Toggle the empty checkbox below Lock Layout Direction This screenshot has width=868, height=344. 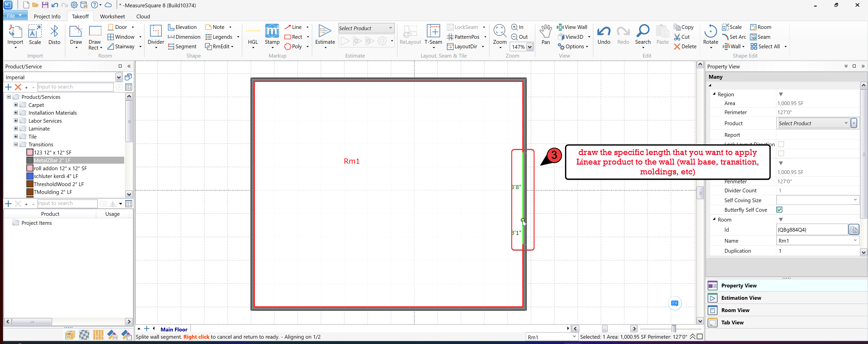click(x=781, y=153)
